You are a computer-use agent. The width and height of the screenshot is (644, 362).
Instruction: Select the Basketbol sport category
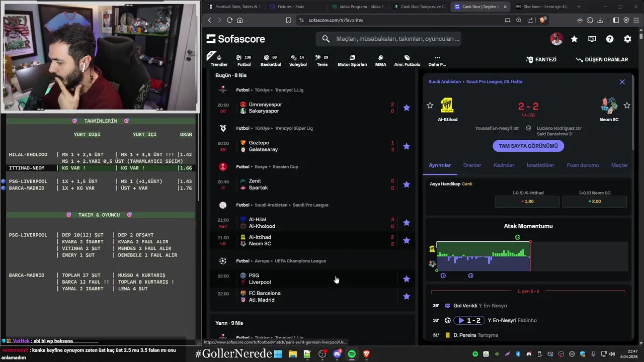[271, 60]
